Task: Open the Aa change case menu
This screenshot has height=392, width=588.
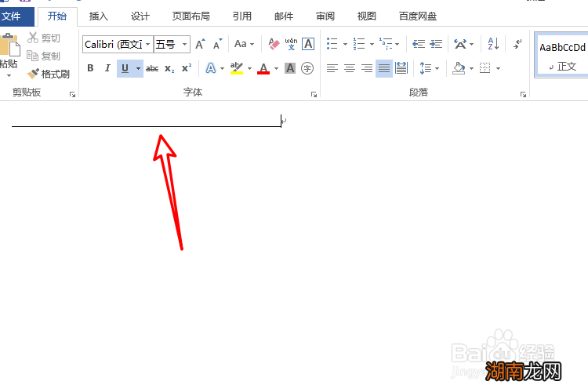Action: point(244,44)
